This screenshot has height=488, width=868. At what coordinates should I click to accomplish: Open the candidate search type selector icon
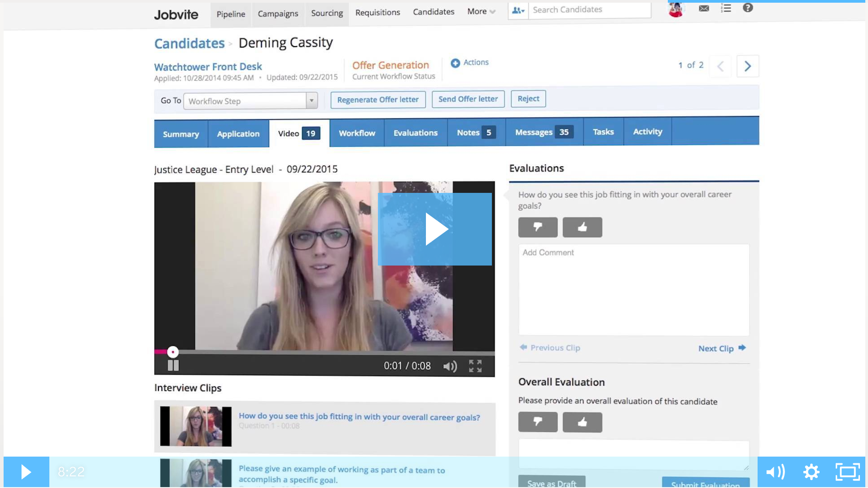click(518, 10)
